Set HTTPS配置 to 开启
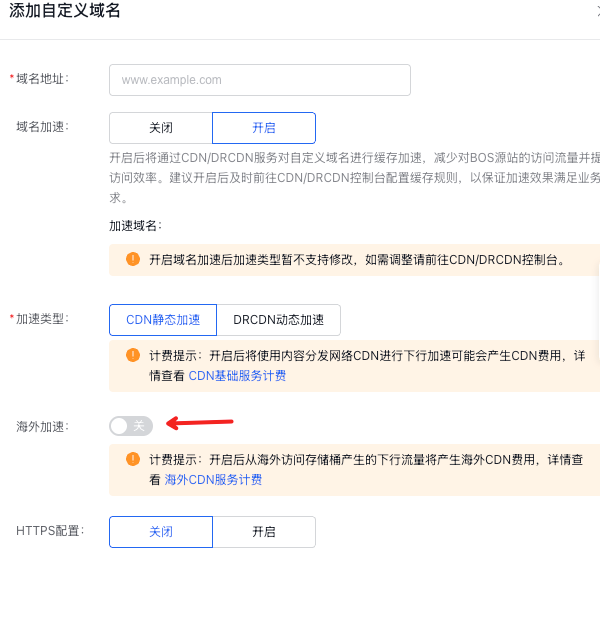This screenshot has width=600, height=634. [264, 532]
